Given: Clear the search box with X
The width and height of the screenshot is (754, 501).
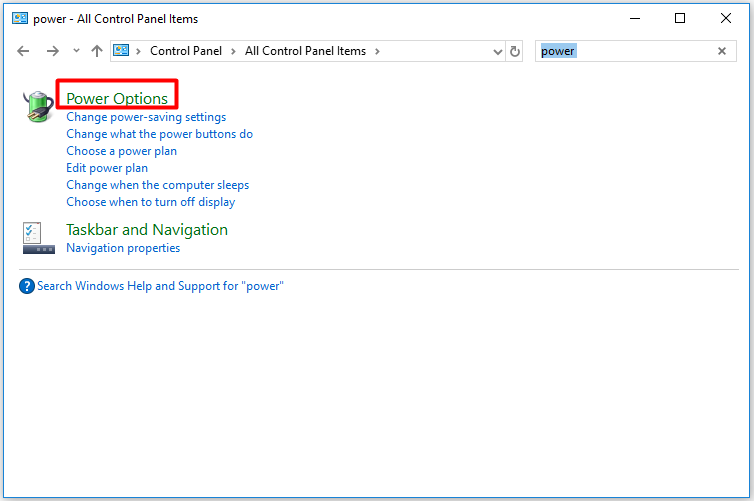Looking at the screenshot, I should [722, 51].
